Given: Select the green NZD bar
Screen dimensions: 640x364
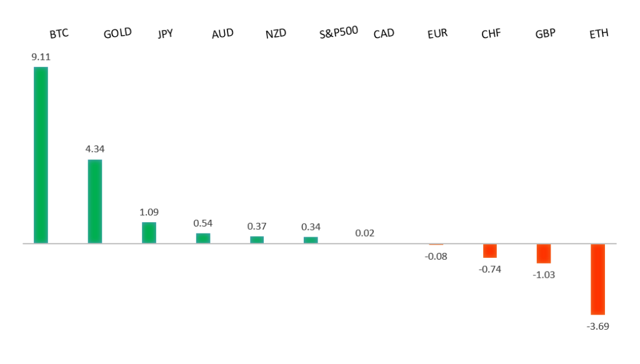Looking at the screenshot, I should pos(257,239).
